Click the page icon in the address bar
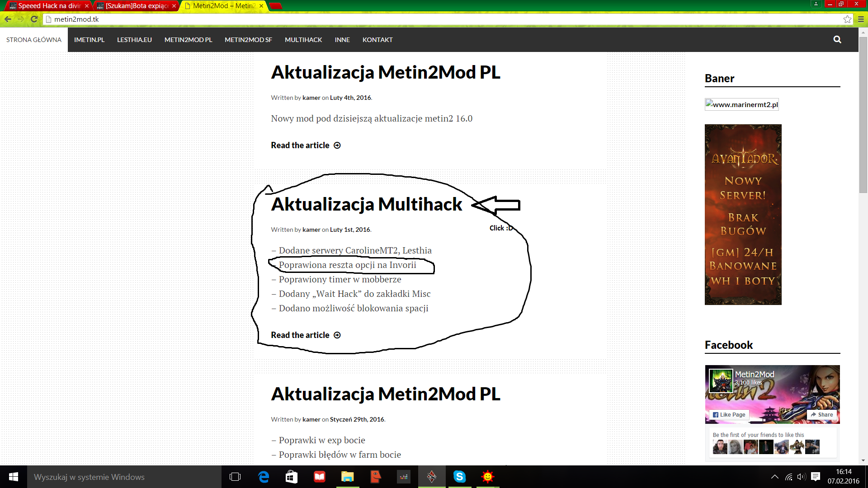The width and height of the screenshot is (868, 488). (x=49, y=19)
